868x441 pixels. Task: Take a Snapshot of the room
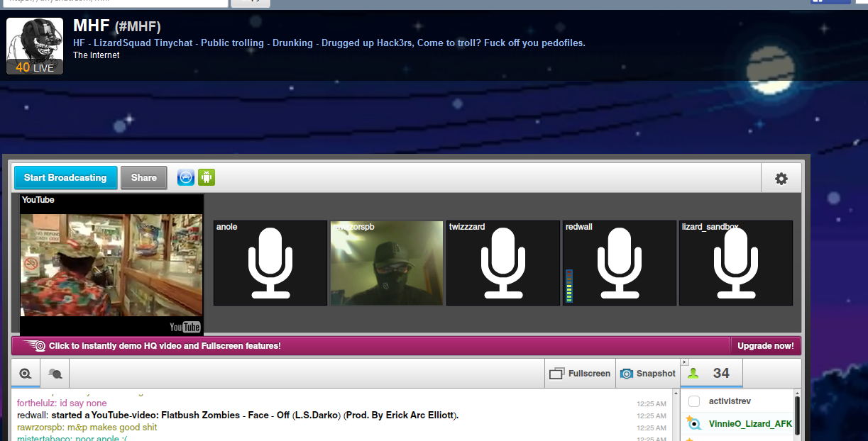coord(647,373)
